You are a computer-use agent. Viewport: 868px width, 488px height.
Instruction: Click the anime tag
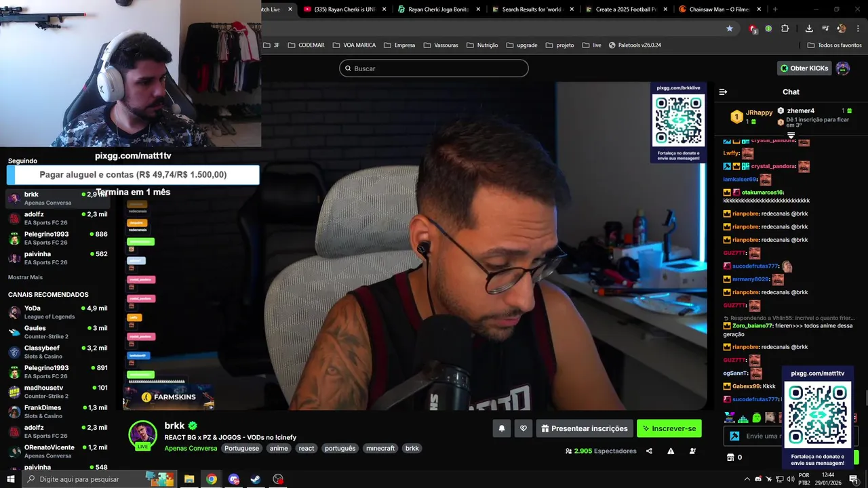(x=279, y=448)
